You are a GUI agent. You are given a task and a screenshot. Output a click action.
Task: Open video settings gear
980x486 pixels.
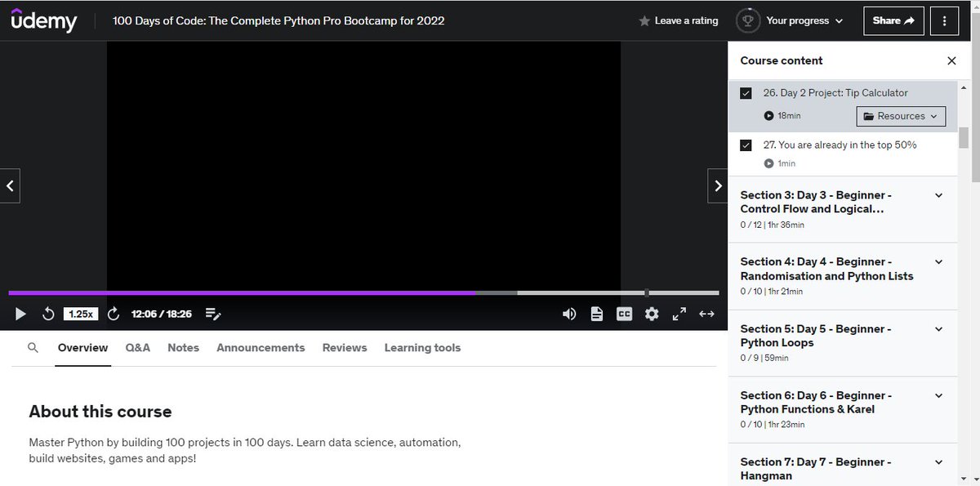(x=652, y=314)
